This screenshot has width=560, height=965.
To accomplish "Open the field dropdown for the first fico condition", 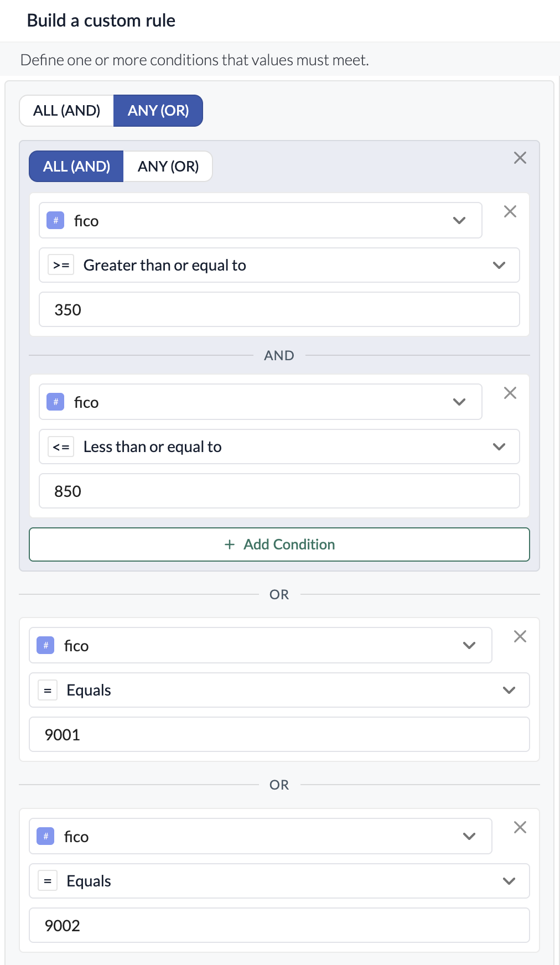I will click(459, 220).
